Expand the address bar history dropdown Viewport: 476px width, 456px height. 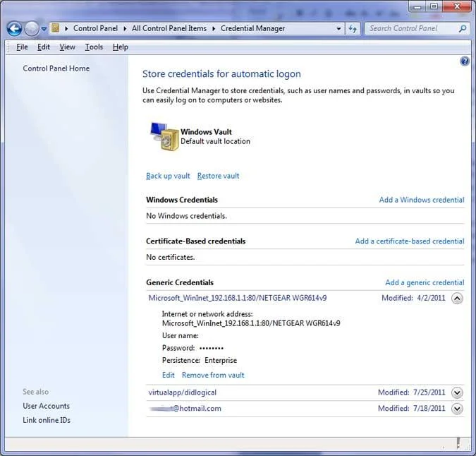click(x=338, y=28)
